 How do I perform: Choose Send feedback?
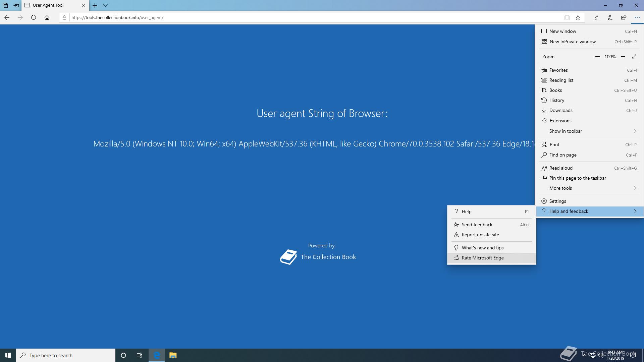click(x=492, y=225)
